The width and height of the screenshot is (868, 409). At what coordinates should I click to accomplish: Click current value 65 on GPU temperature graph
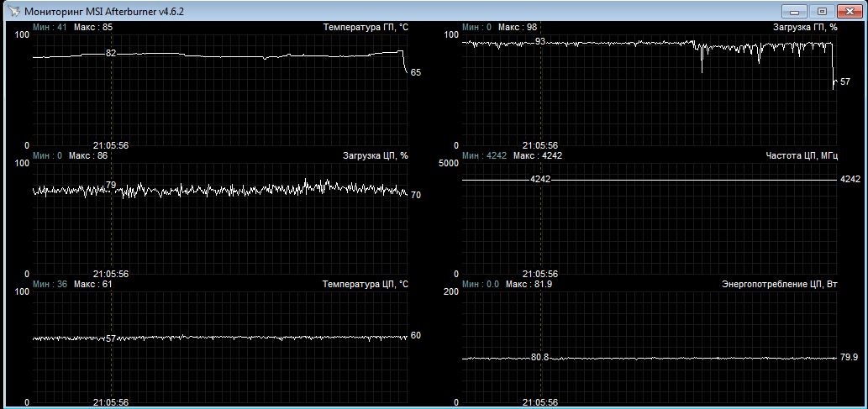[416, 72]
